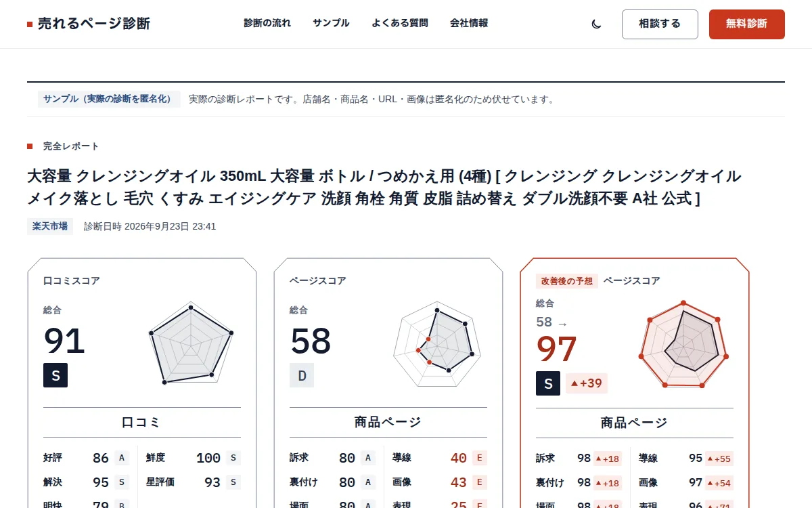Click 星評価 score 93

tap(212, 482)
